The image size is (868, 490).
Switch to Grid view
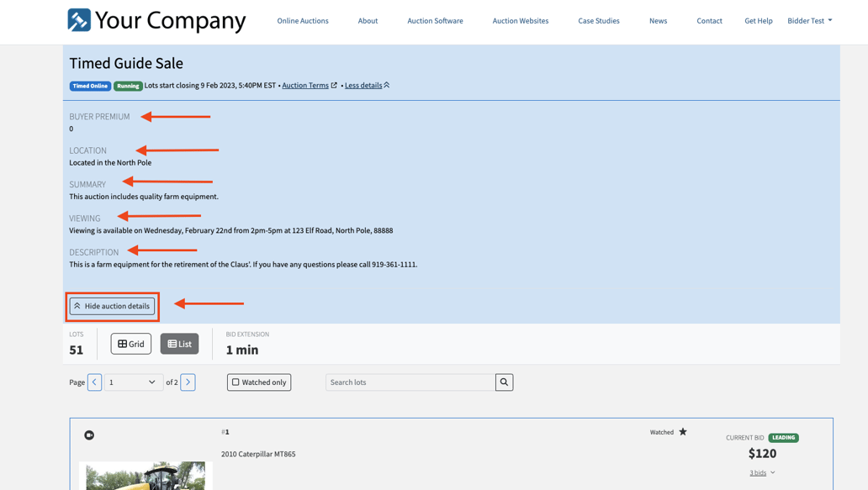tap(131, 344)
